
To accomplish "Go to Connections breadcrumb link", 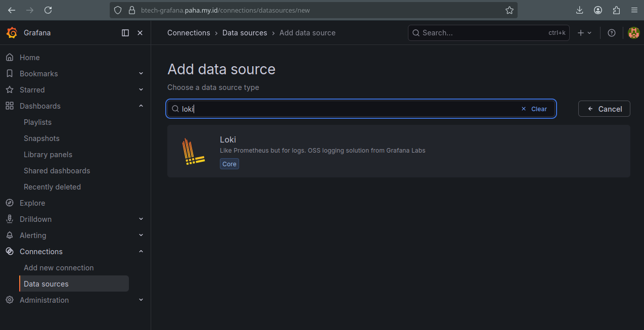I will (189, 33).
